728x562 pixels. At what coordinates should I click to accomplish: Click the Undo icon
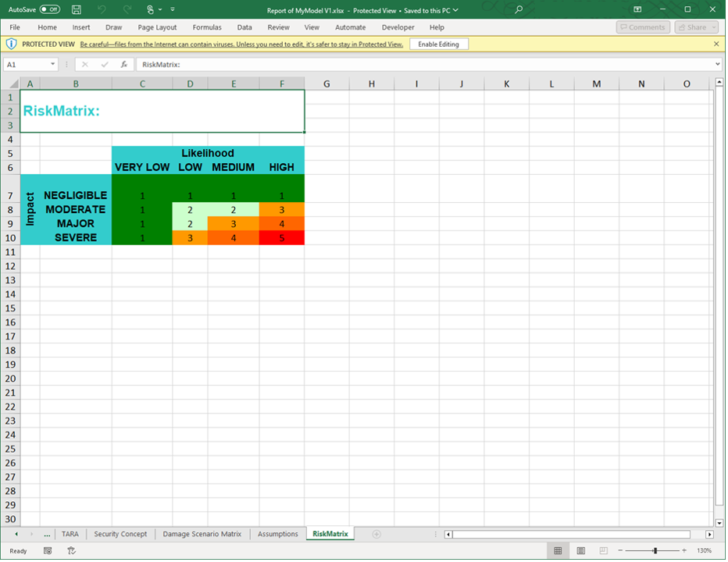(x=101, y=9)
